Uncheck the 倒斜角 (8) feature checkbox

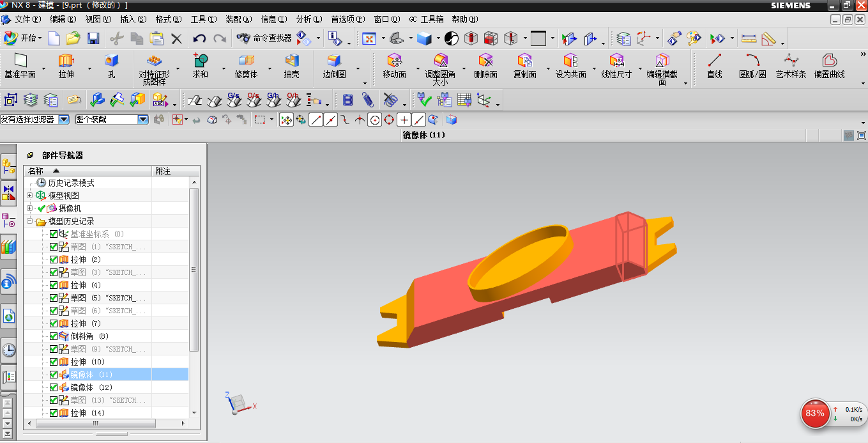pyautogui.click(x=54, y=336)
